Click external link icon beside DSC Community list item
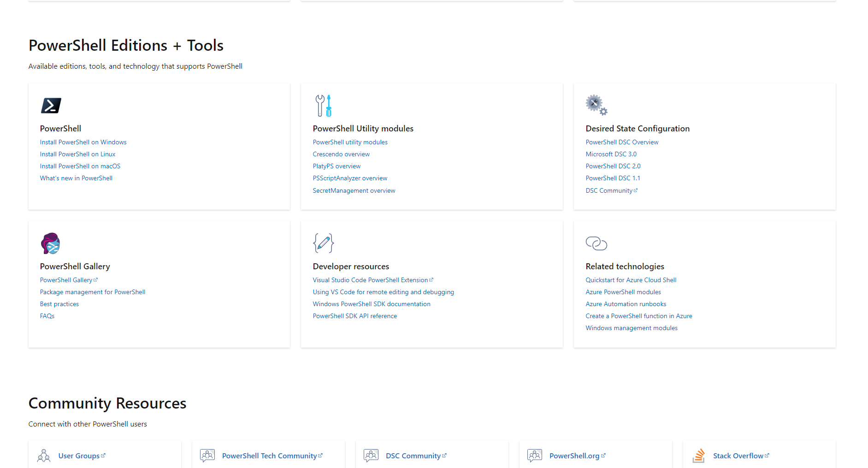Screen dimensions: 868x468 click(x=636, y=190)
